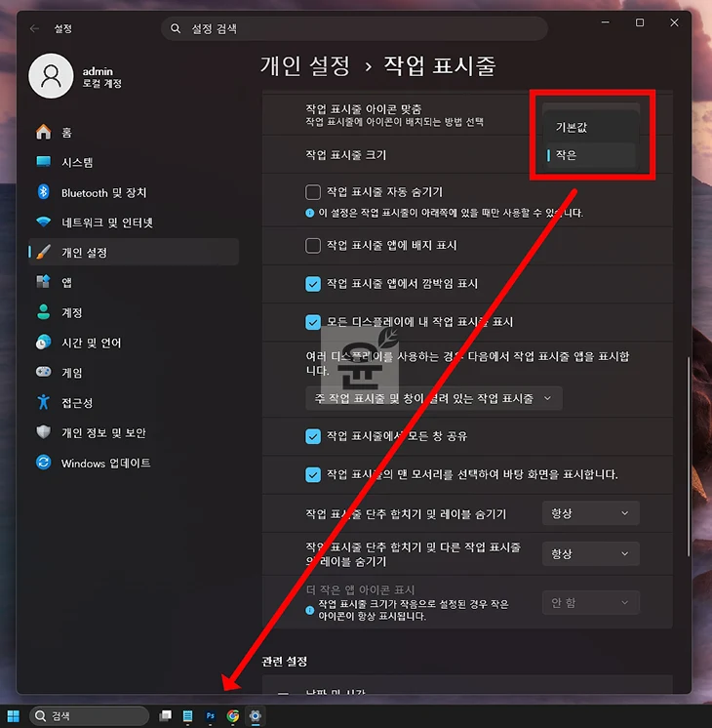Click the admin profile avatar
The width and height of the screenshot is (712, 728).
click(x=51, y=76)
